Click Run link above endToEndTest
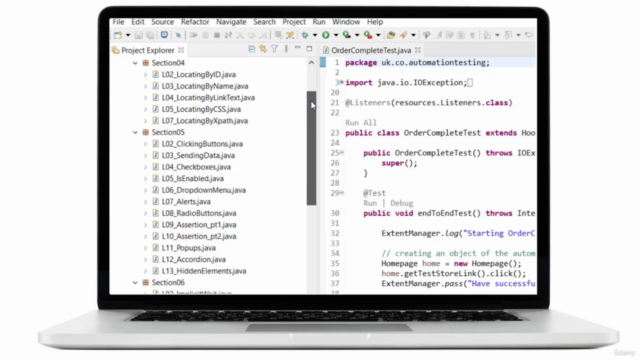This screenshot has width=640, height=360. tap(370, 203)
